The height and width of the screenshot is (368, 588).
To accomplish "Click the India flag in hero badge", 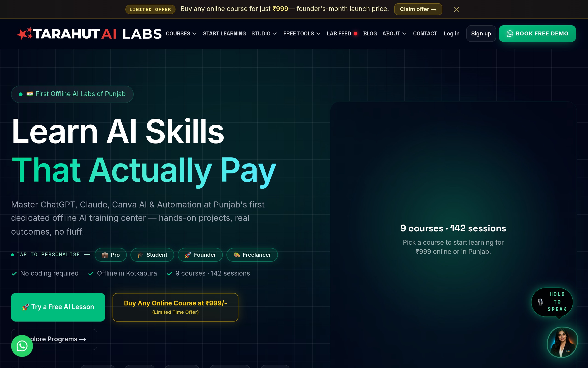I will tap(30, 94).
